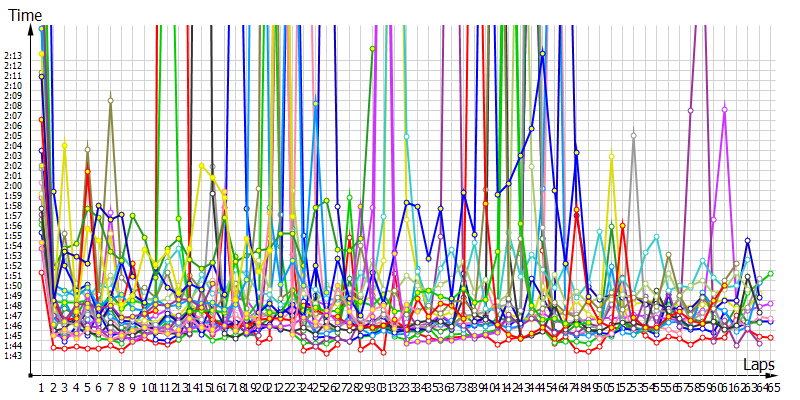
Task: Select the 2:00 label on the time axis
Action: pyautogui.click(x=14, y=186)
